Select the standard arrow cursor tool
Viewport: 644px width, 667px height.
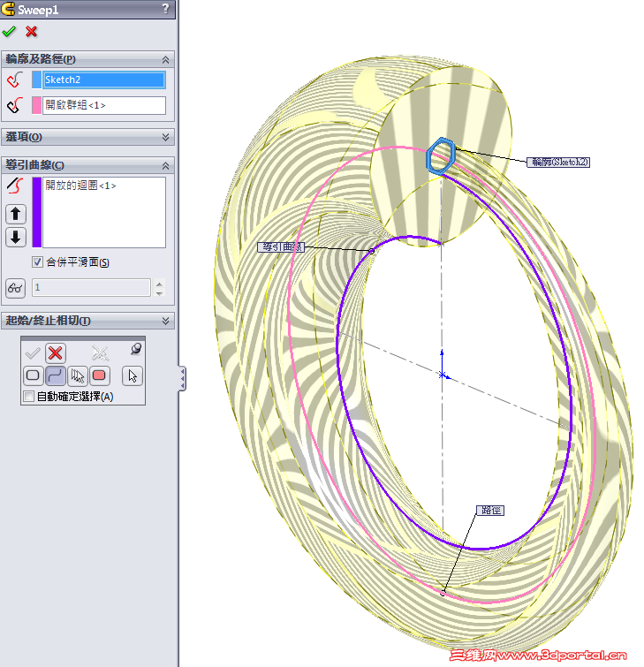(x=133, y=375)
